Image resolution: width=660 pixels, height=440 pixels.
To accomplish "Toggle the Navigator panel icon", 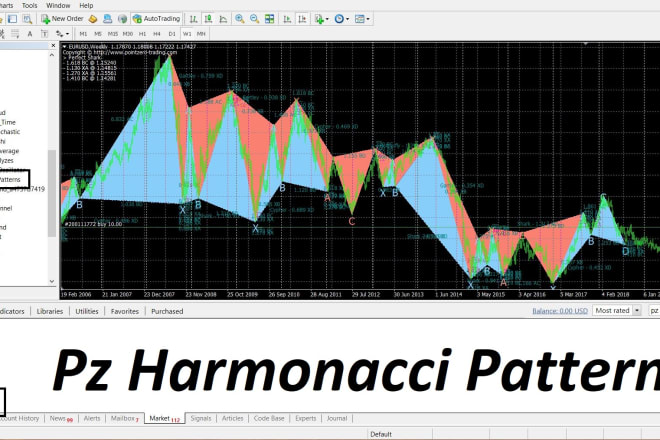I will coord(13,19).
